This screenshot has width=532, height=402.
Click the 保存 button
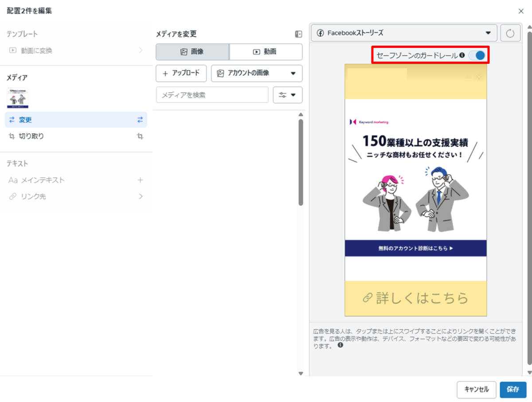click(513, 390)
